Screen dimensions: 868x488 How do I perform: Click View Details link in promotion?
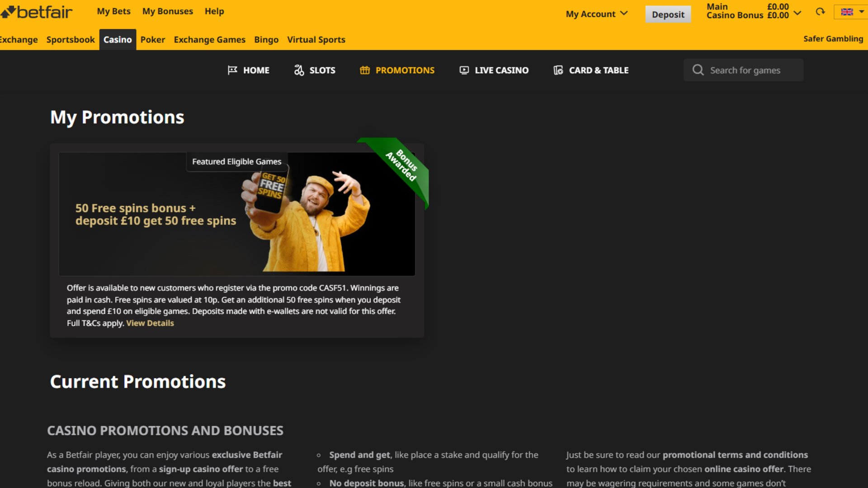tap(150, 323)
